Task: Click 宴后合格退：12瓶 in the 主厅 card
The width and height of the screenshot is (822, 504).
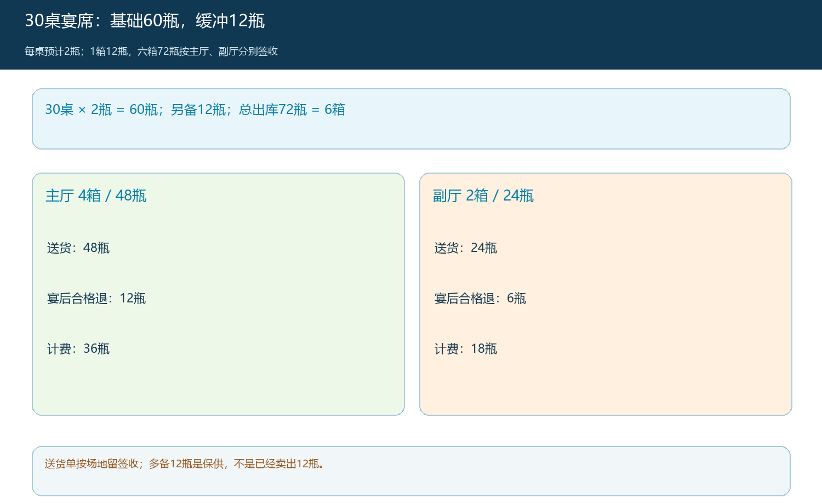Action: (x=96, y=299)
